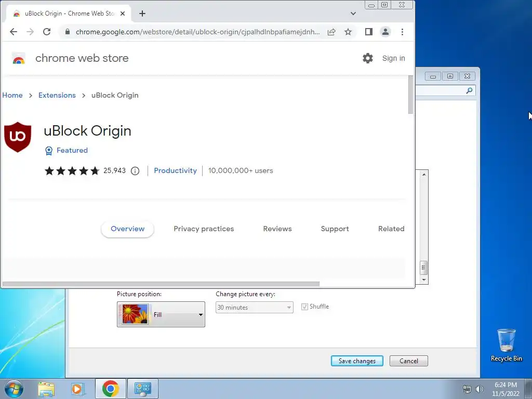Toggle the Shuffle checkbox
The image size is (532, 399).
click(304, 307)
